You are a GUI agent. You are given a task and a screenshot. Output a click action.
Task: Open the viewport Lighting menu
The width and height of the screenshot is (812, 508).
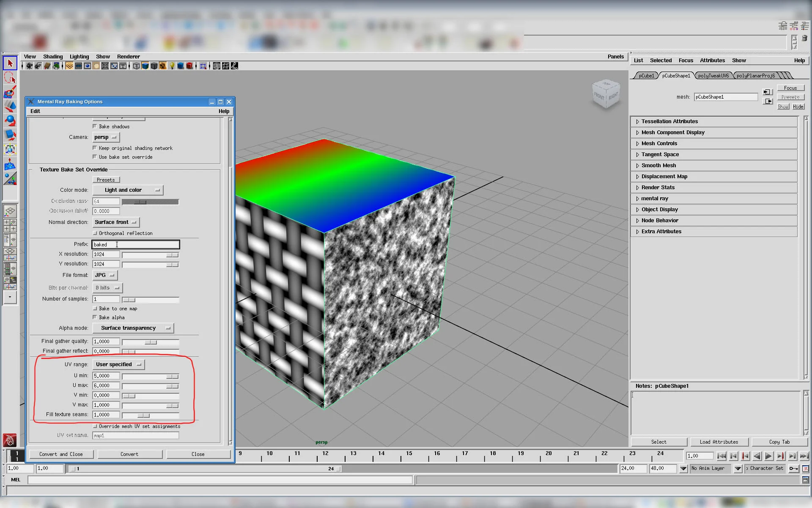tap(80, 57)
